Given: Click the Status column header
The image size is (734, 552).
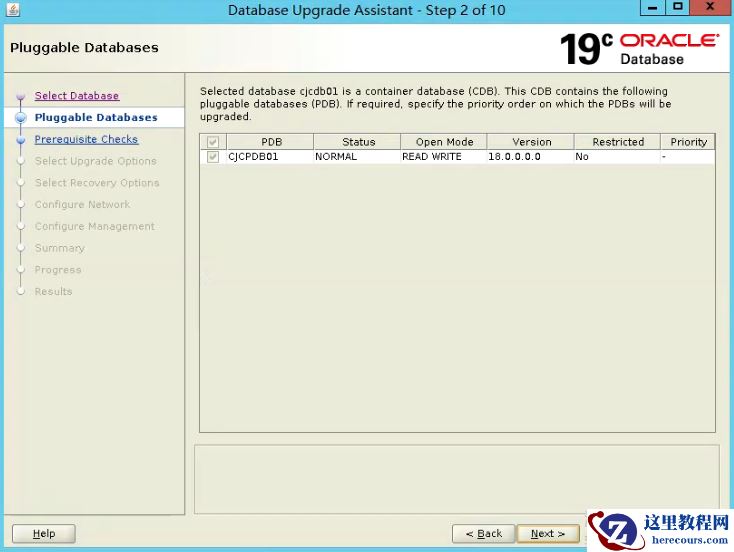Looking at the screenshot, I should click(358, 142).
